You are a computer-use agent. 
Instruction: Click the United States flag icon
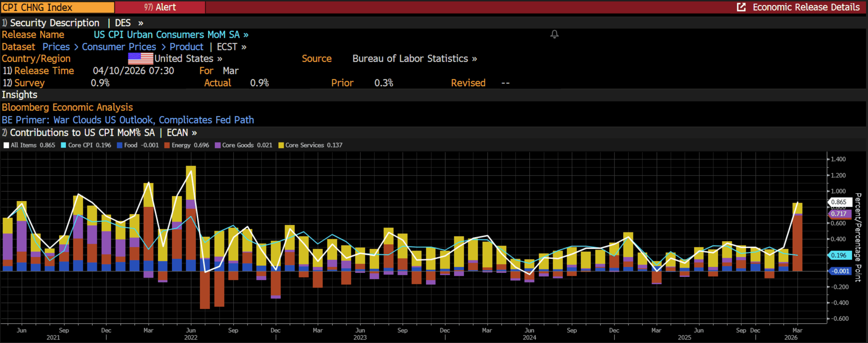tap(140, 59)
